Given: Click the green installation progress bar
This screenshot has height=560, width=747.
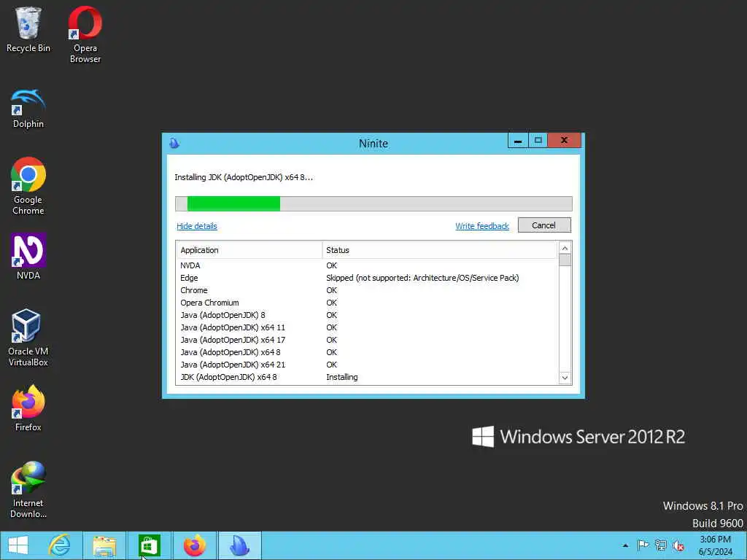Looking at the screenshot, I should [x=233, y=203].
